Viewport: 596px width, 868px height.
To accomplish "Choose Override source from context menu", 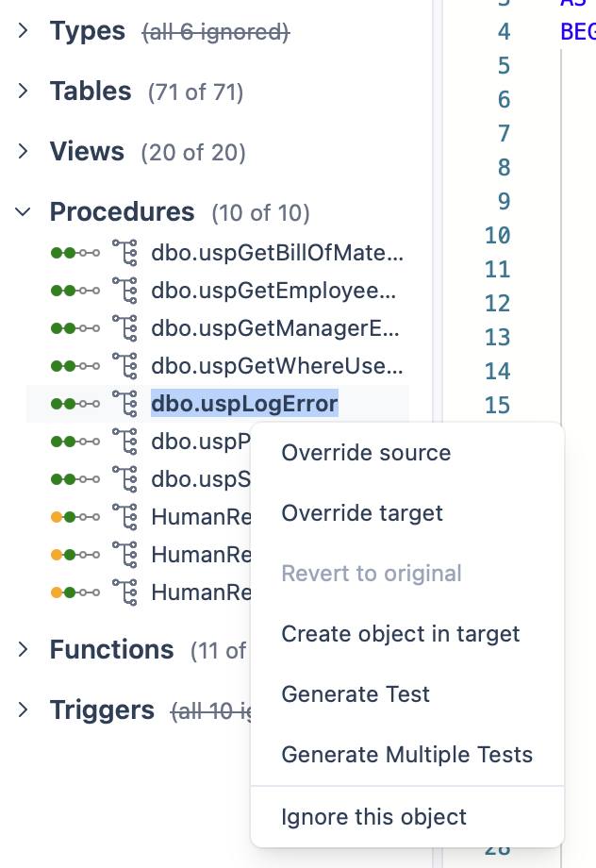I will pyautogui.click(x=366, y=453).
